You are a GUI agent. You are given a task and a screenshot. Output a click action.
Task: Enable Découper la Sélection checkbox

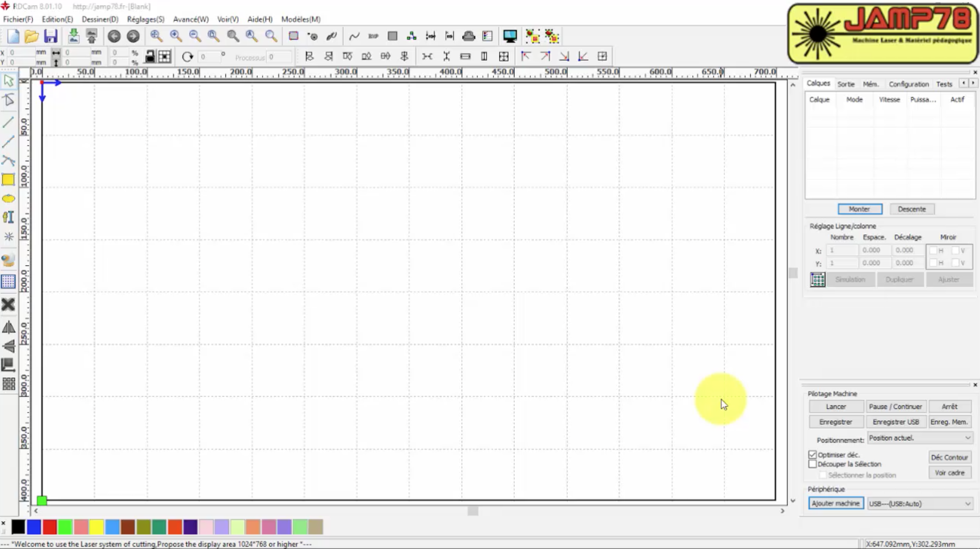point(813,464)
